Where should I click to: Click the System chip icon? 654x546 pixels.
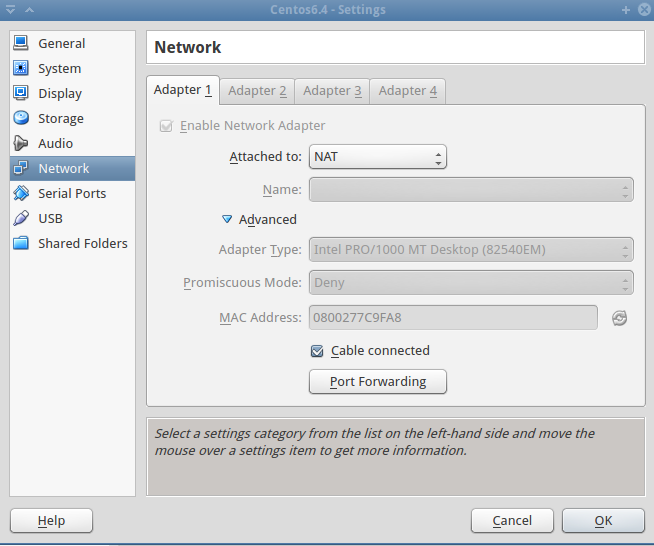tap(20, 68)
